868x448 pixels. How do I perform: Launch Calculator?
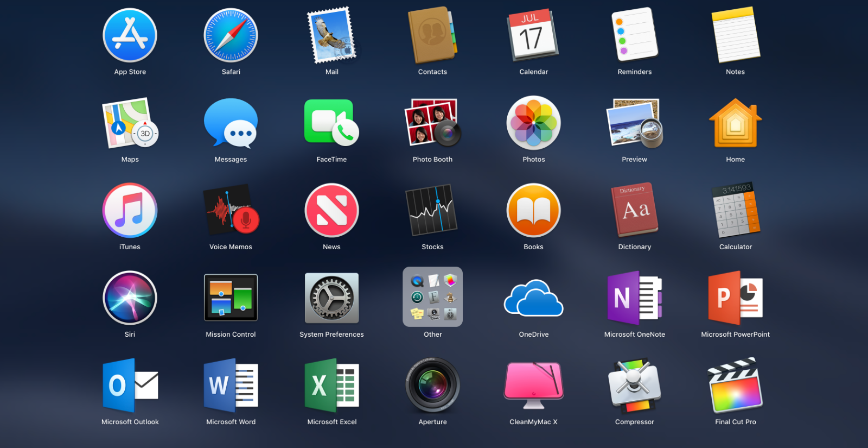point(735,210)
